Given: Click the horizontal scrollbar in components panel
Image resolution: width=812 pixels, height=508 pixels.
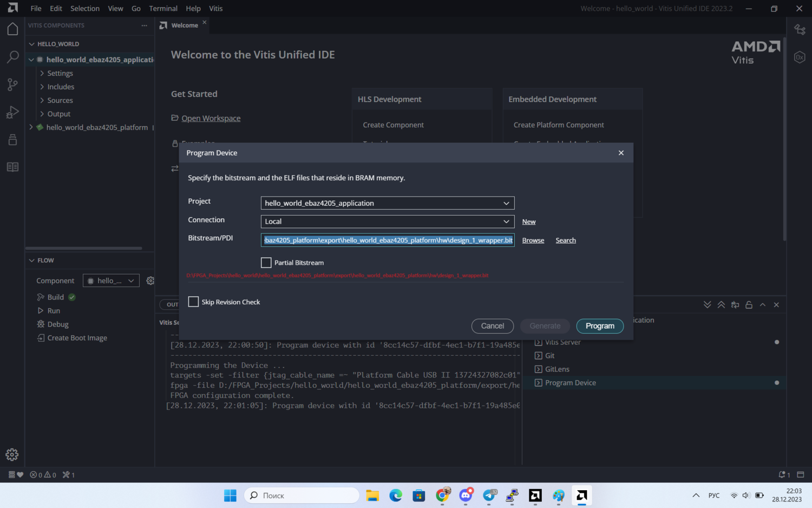Looking at the screenshot, I should 84,249.
